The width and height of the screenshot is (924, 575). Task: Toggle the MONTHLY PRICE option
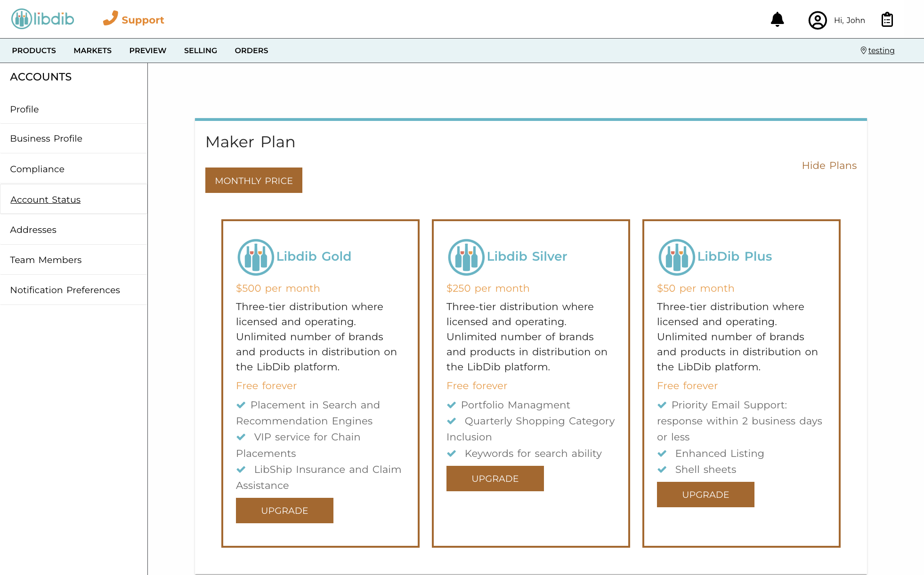(253, 180)
